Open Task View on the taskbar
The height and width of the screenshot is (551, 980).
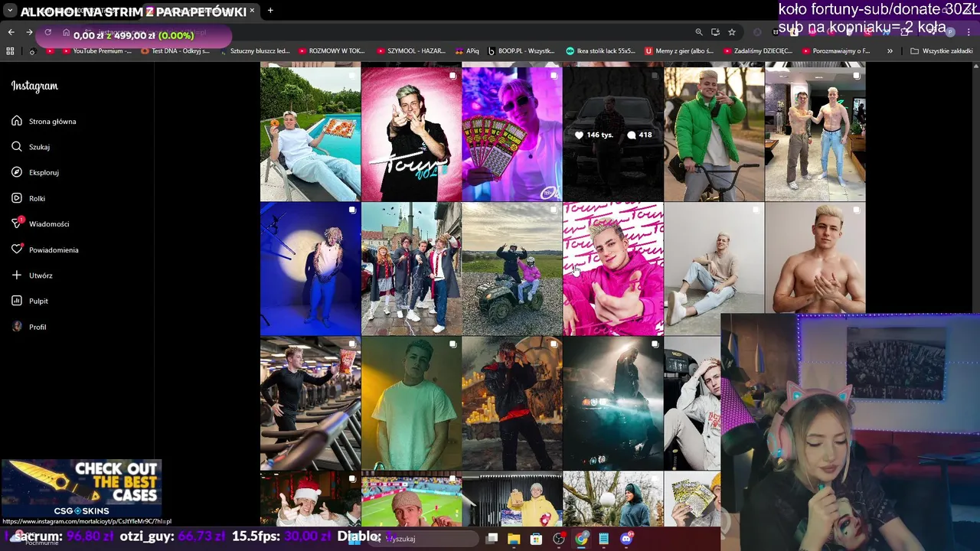point(492,539)
